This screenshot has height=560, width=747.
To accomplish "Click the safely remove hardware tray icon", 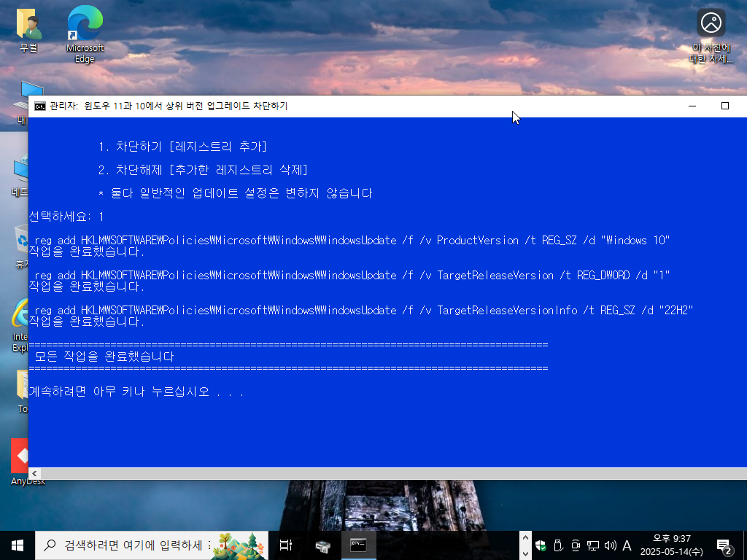I will (558, 545).
